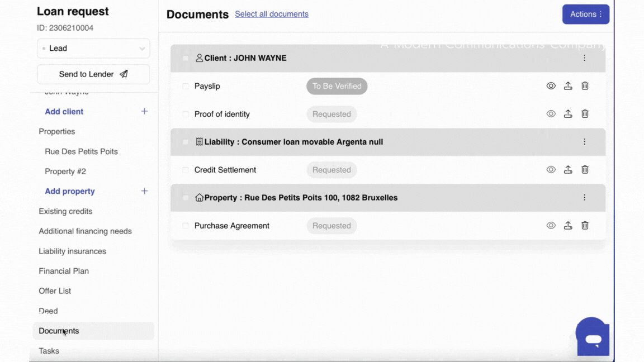
Task: Go to Additional financing needs
Action: tap(85, 231)
